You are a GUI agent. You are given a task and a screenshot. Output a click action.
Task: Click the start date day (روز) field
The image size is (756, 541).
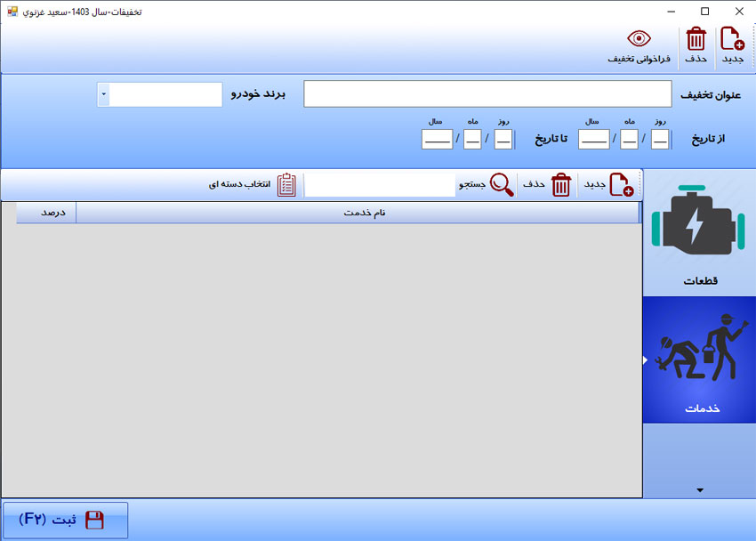coord(659,139)
